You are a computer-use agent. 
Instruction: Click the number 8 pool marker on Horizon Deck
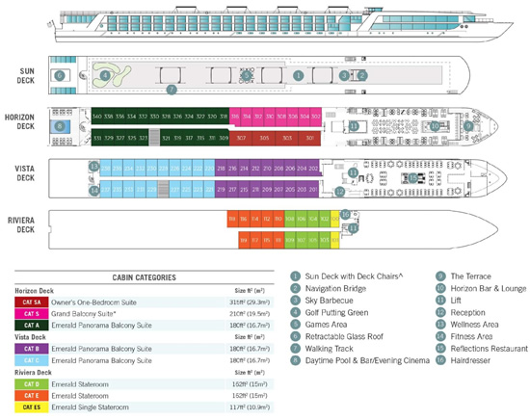coord(60,126)
